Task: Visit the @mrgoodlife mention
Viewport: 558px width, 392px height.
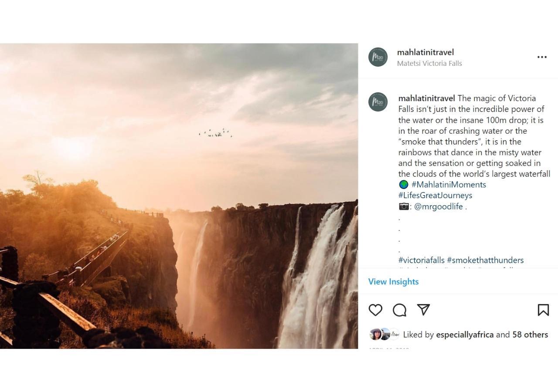Action: pyautogui.click(x=438, y=206)
